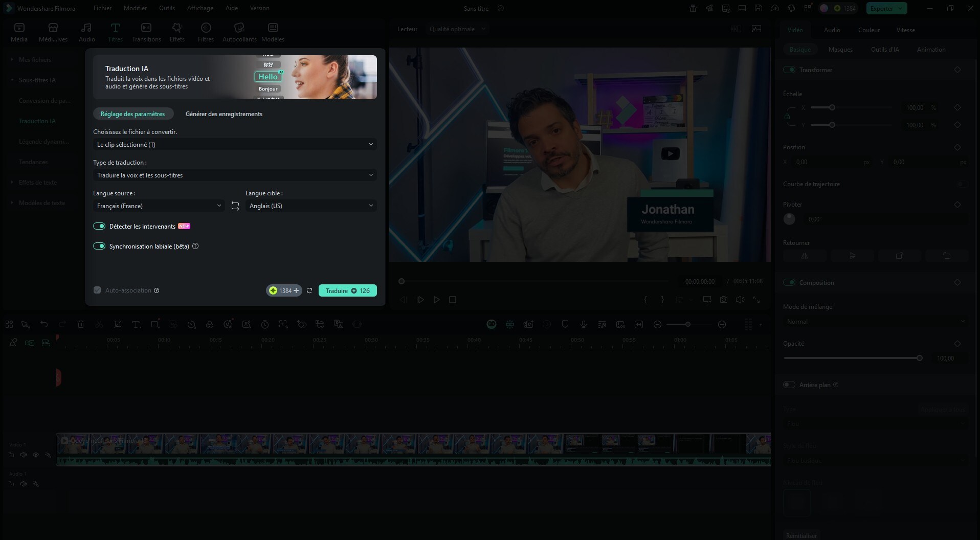Viewport: 980px width, 540px height.
Task: Open the Affichage menu
Action: (x=200, y=8)
